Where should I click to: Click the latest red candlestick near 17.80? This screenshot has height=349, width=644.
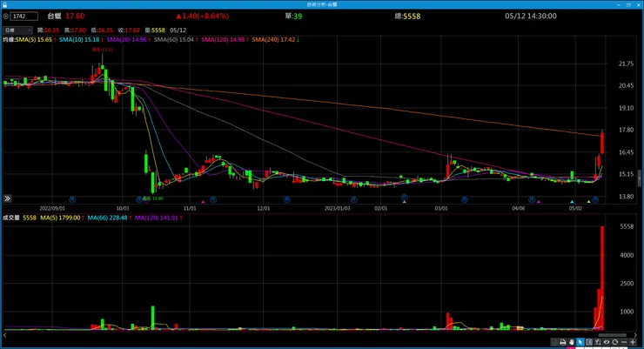(602, 143)
